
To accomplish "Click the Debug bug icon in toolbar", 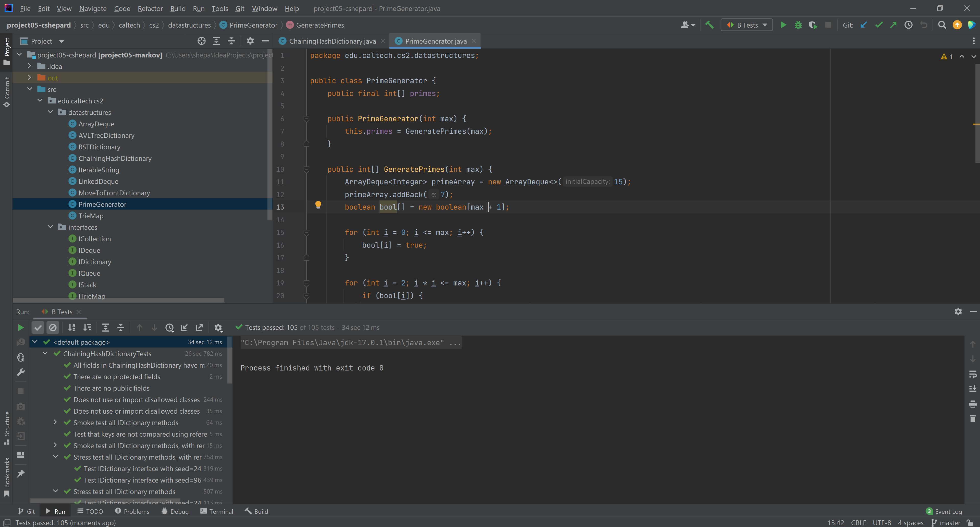I will pos(798,25).
